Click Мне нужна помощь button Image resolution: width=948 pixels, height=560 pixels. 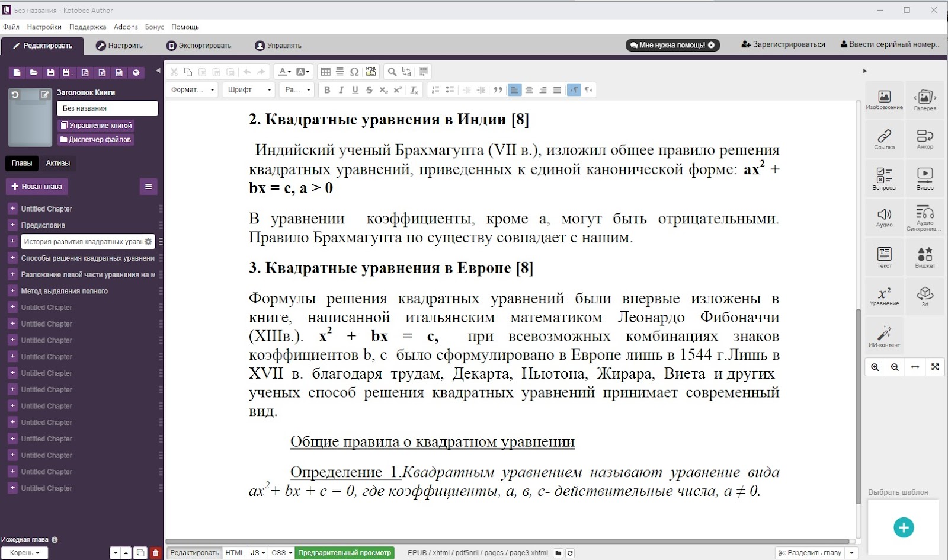tap(672, 45)
